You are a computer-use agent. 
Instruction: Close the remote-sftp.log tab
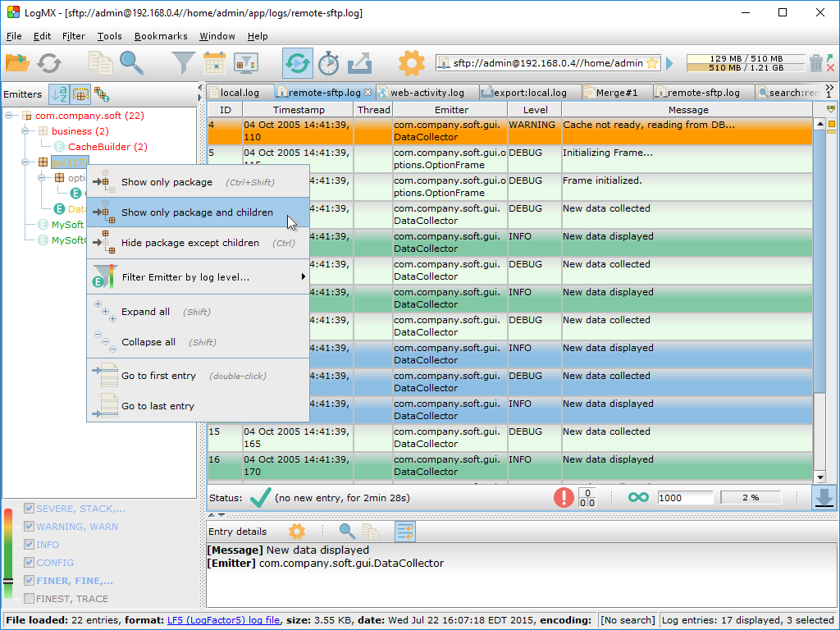368,92
